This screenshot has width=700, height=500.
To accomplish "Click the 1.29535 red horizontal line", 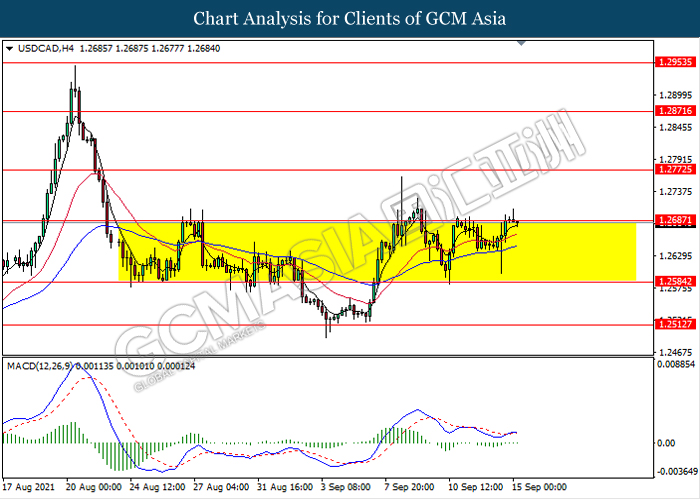I will (328, 63).
